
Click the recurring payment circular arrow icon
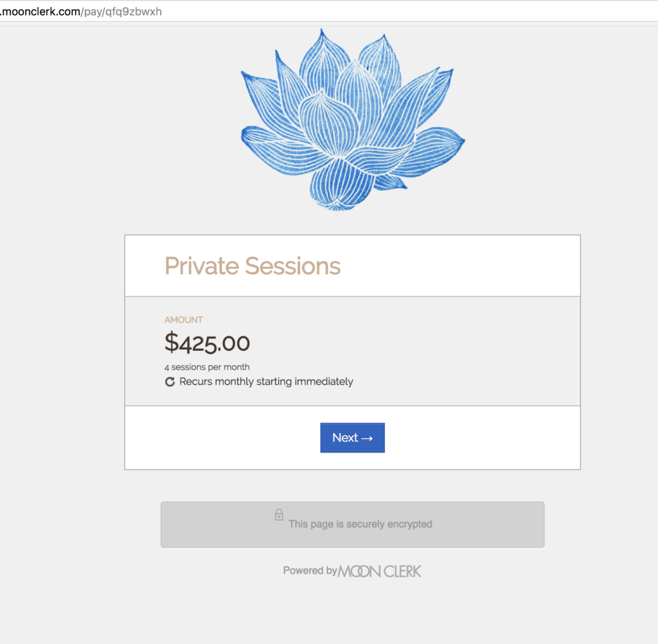(x=170, y=382)
